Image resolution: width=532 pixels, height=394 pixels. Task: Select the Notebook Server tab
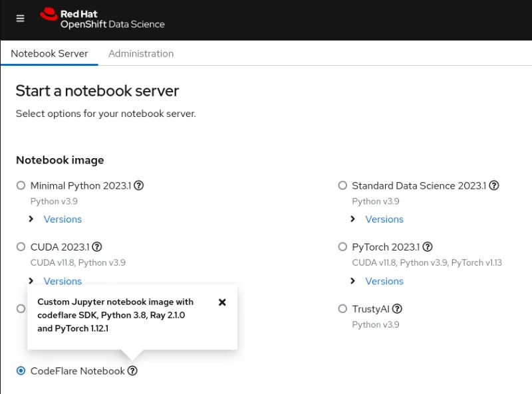point(49,53)
